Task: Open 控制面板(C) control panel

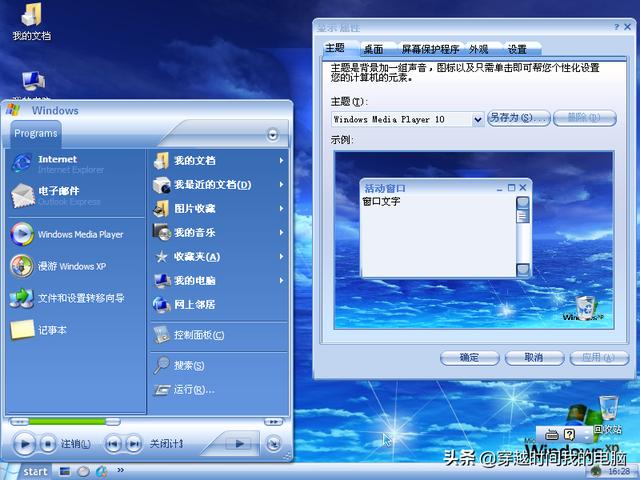Action: [219, 335]
